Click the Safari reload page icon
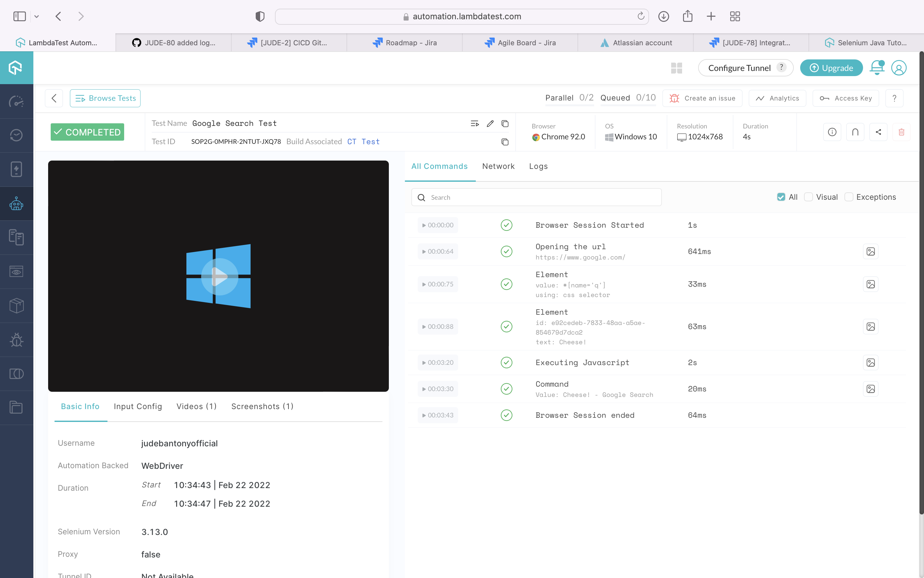 coord(641,16)
